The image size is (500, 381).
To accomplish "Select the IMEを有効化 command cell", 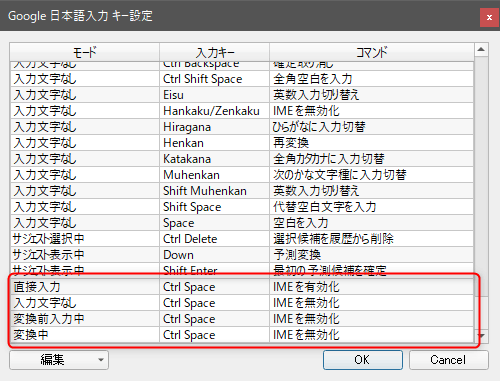I will (371, 287).
